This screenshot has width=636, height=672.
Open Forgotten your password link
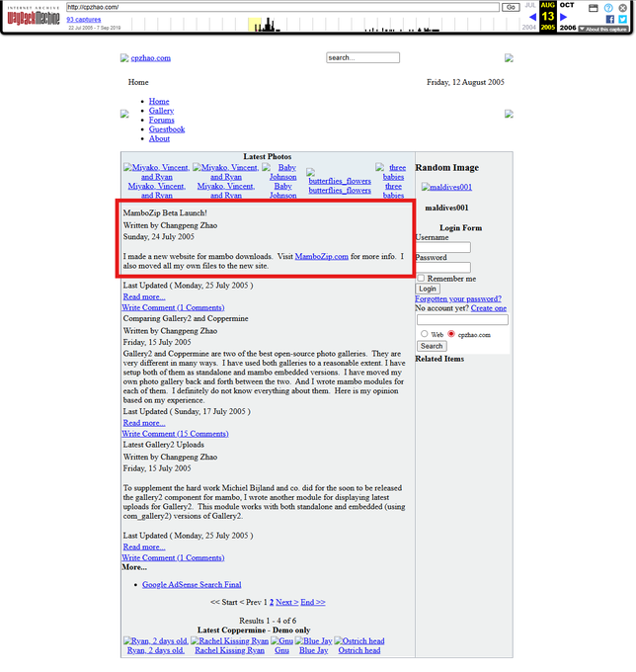[x=458, y=298]
